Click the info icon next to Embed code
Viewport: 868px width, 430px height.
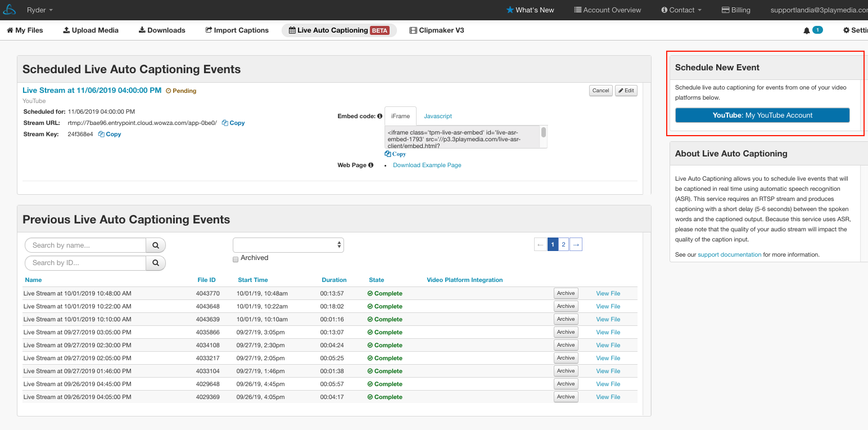[379, 117]
